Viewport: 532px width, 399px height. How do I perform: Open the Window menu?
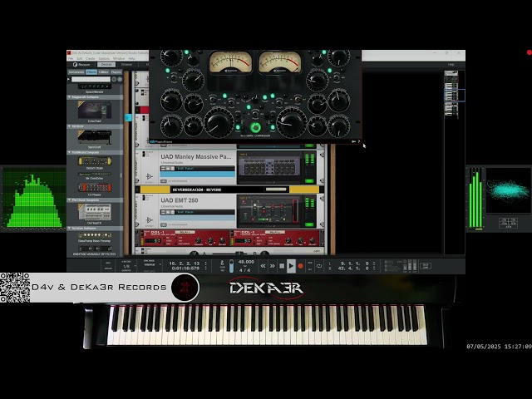coord(119,58)
